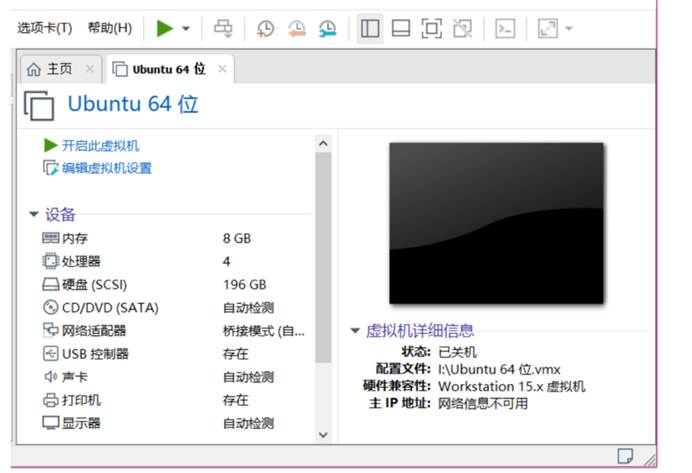692x473 pixels.
Task: Select the 网络适配器 device icon
Action: [50, 330]
